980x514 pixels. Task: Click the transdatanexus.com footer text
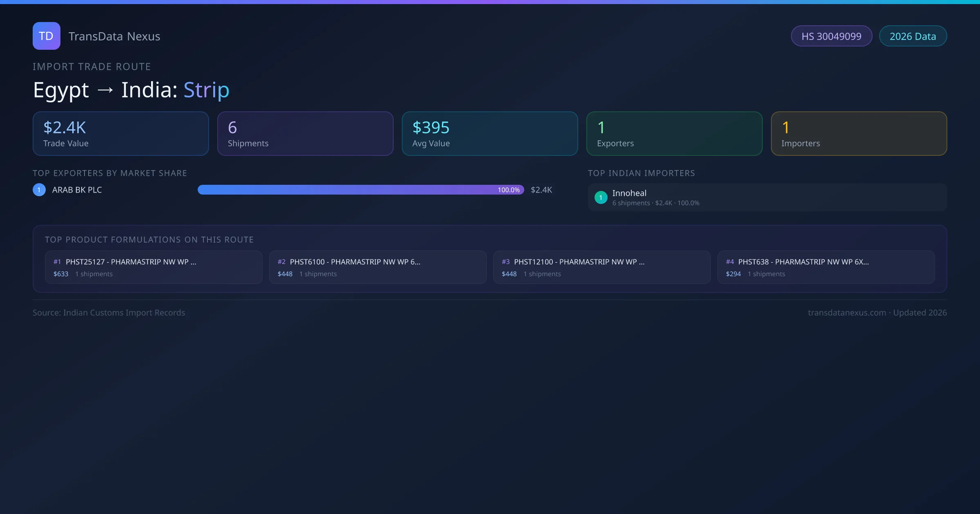click(x=847, y=312)
